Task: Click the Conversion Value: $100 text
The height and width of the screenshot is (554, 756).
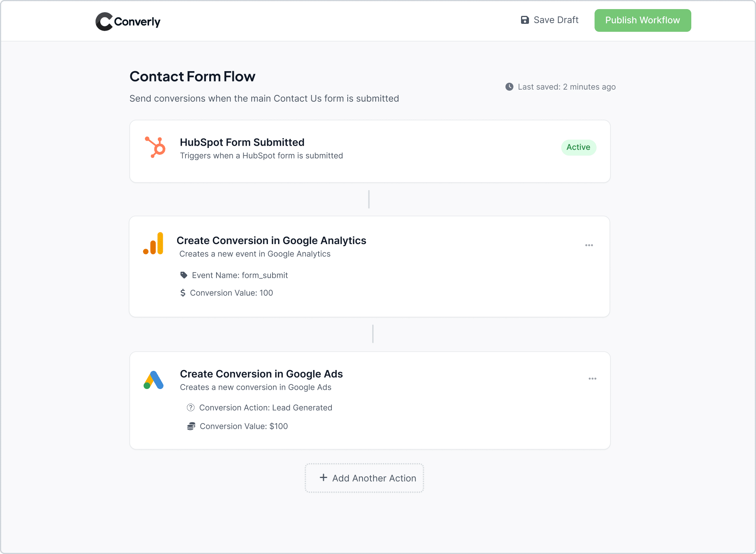Action: (244, 426)
